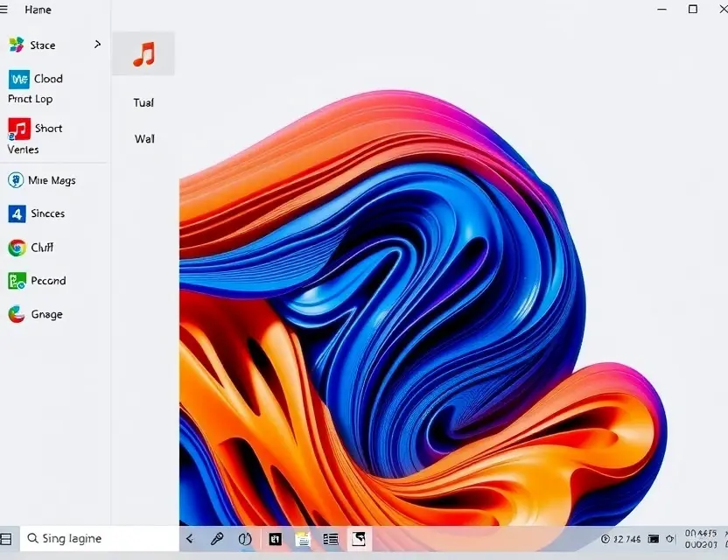Open the hamburger menu beside Hame
728x560 pixels.
click(3, 10)
